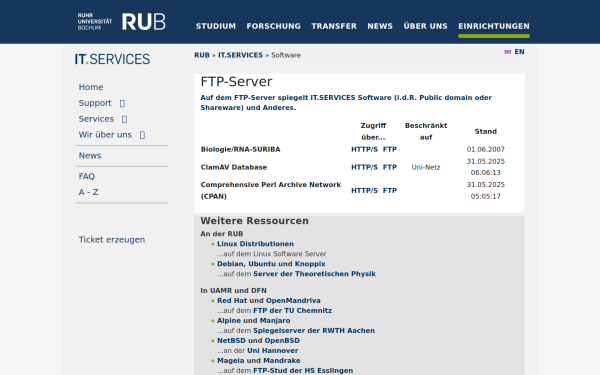
Task: Open FTP der TU Chemnitz link
Action: pyautogui.click(x=292, y=311)
